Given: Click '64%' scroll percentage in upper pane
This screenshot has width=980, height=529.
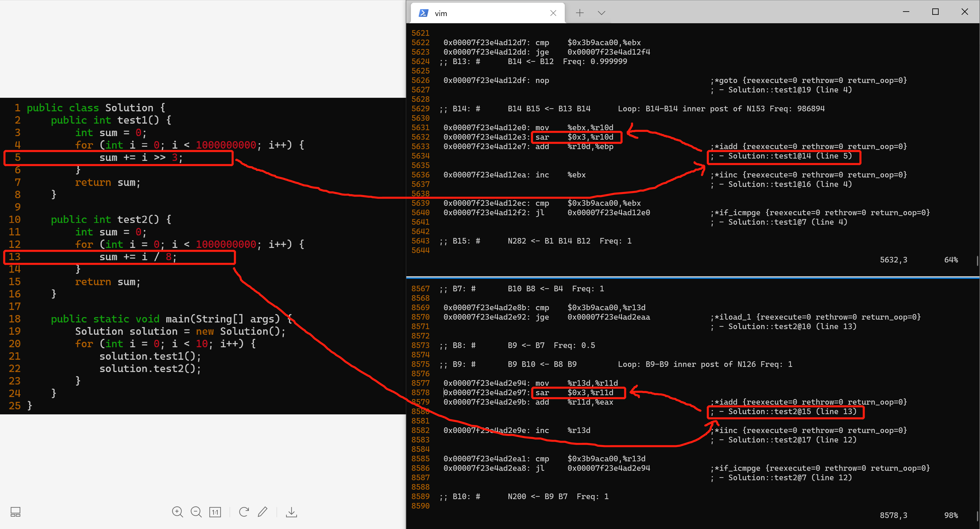Looking at the screenshot, I should 951,260.
